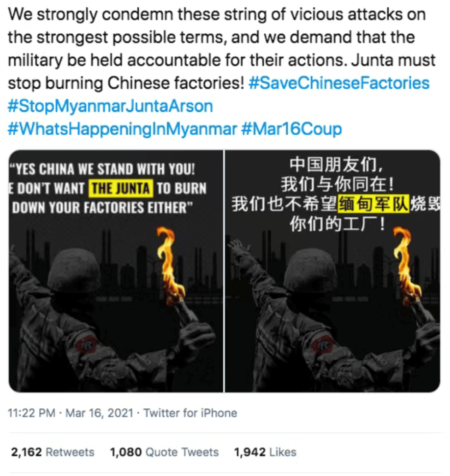Click the red arm patch in left image

point(86,346)
